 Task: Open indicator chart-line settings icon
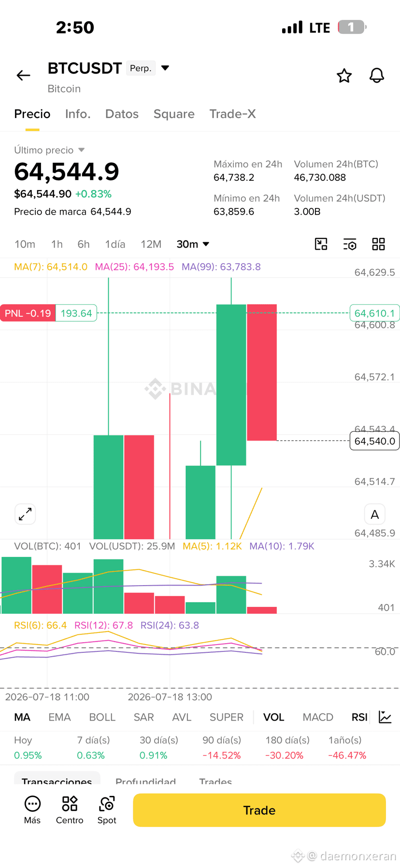[385, 717]
